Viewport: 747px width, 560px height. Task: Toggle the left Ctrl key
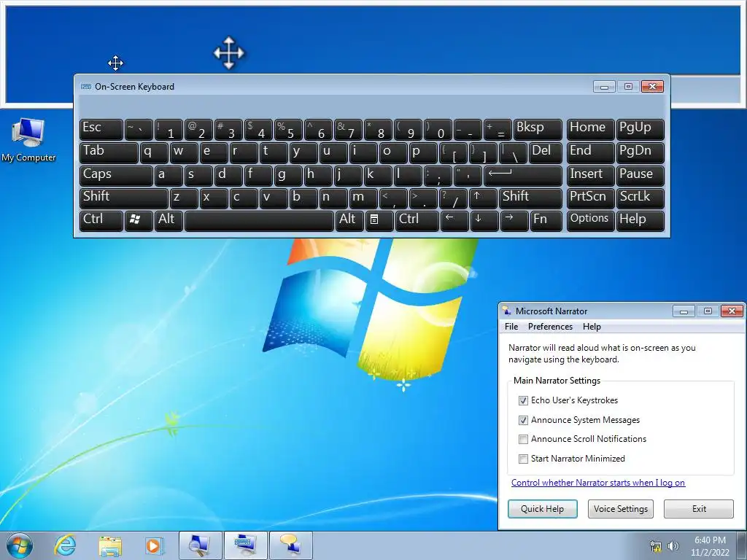click(x=101, y=221)
